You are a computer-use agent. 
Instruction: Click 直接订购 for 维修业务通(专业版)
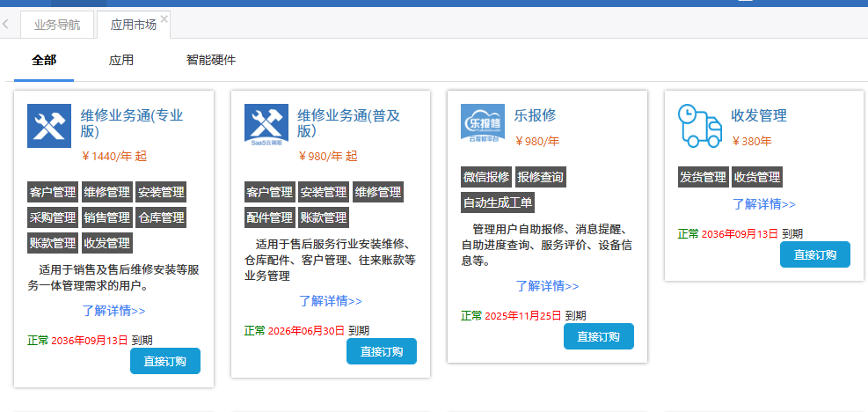pyautogui.click(x=165, y=361)
